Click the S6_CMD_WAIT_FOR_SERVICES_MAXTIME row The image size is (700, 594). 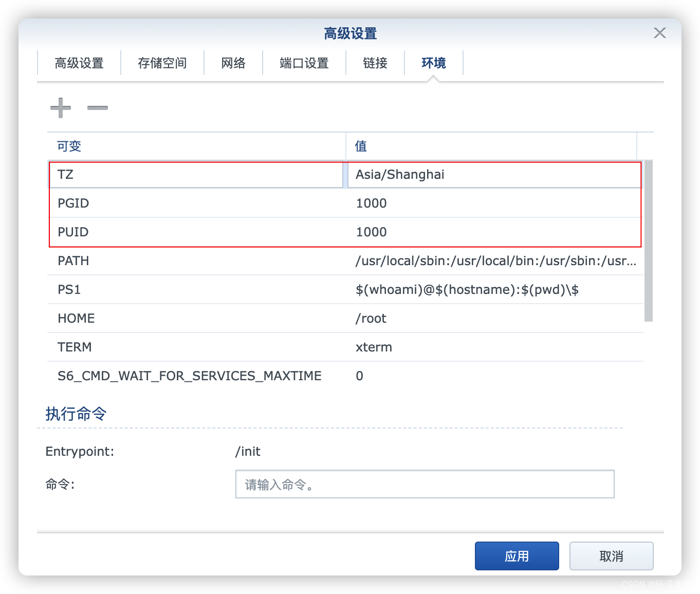tap(189, 376)
